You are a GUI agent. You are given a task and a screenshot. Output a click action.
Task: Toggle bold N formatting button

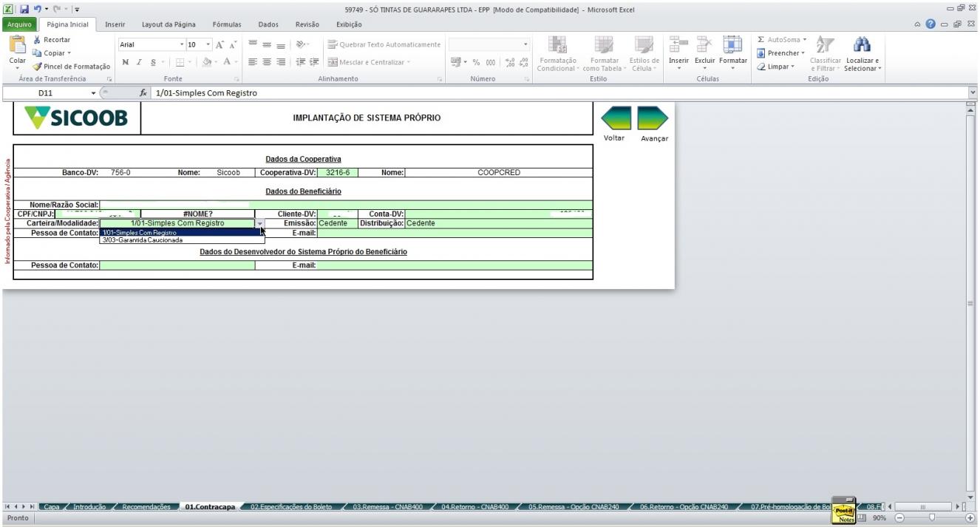[126, 62]
